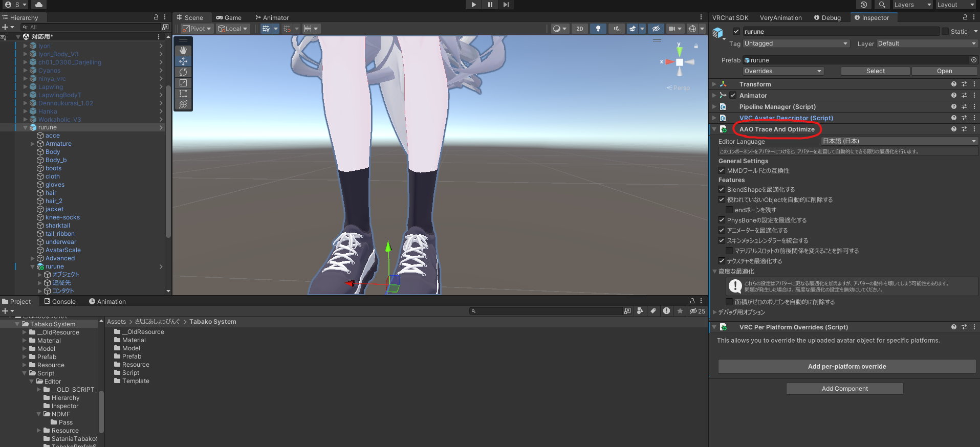Switch to the Animator tab
Viewport: 980px width, 447px height.
(x=272, y=17)
